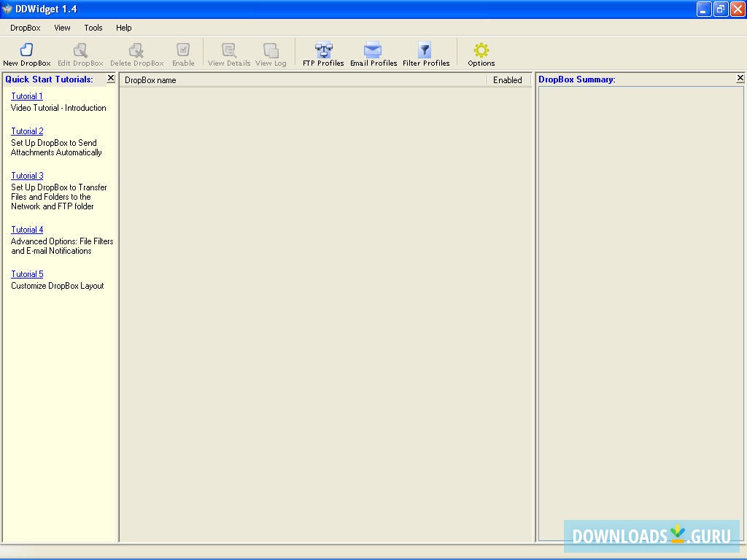Click the Edit DropBox toolbar icon
The height and width of the screenshot is (560, 747).
pos(80,52)
